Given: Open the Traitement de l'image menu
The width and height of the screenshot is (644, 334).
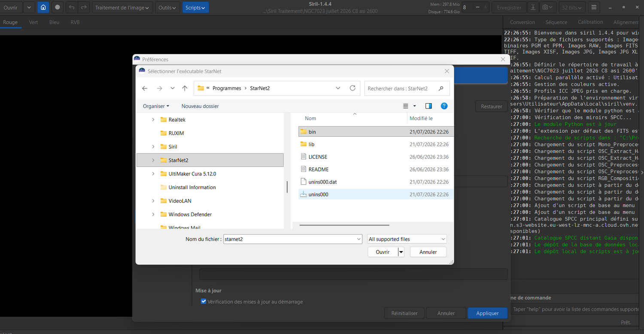Looking at the screenshot, I should point(123,7).
